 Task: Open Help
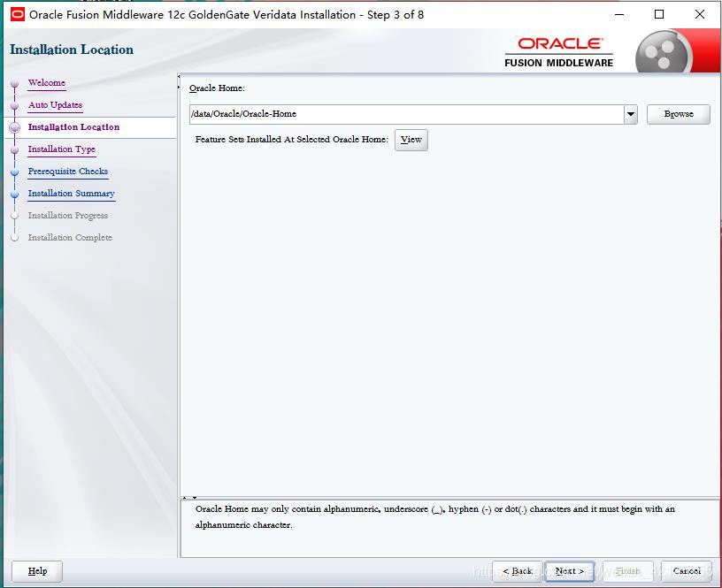pos(37,571)
